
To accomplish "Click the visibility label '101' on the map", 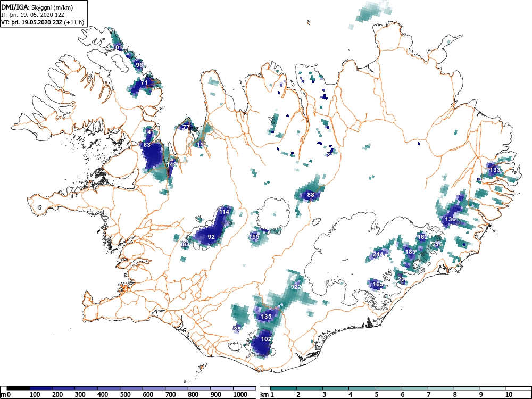I will [x=118, y=47].
